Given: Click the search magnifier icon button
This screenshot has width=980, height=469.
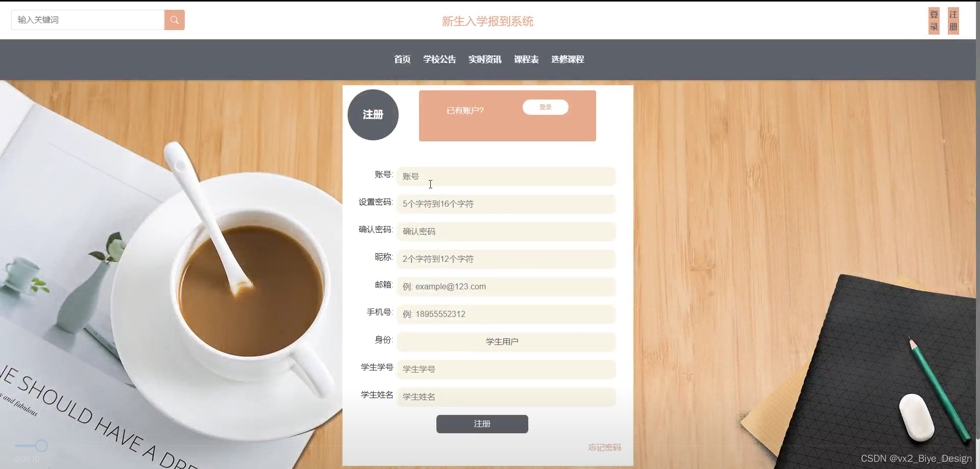Looking at the screenshot, I should (174, 20).
